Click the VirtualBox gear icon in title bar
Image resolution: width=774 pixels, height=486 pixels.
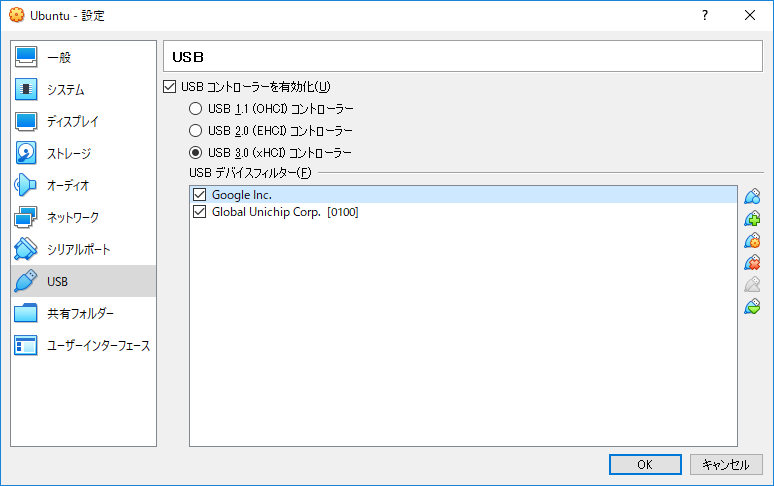pos(16,15)
